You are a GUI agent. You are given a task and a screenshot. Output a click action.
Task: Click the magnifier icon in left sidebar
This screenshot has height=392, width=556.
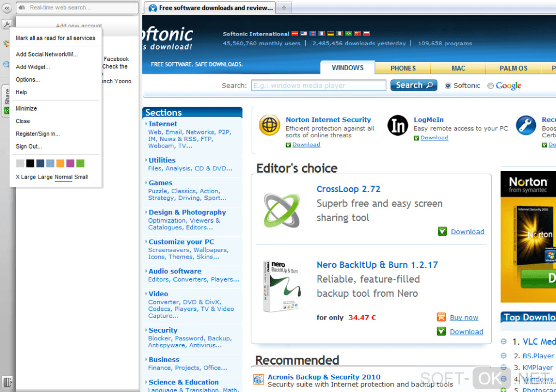click(x=6, y=64)
